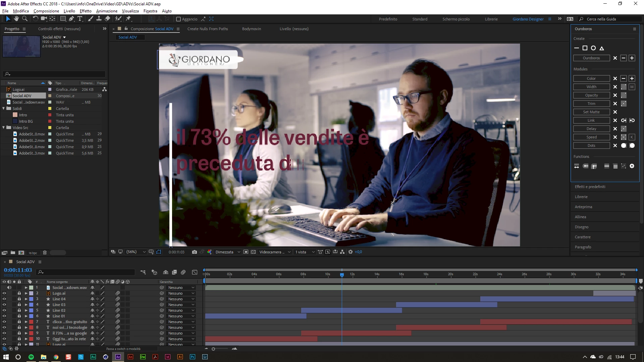Select the Pen tool in toolbar

tap(71, 19)
